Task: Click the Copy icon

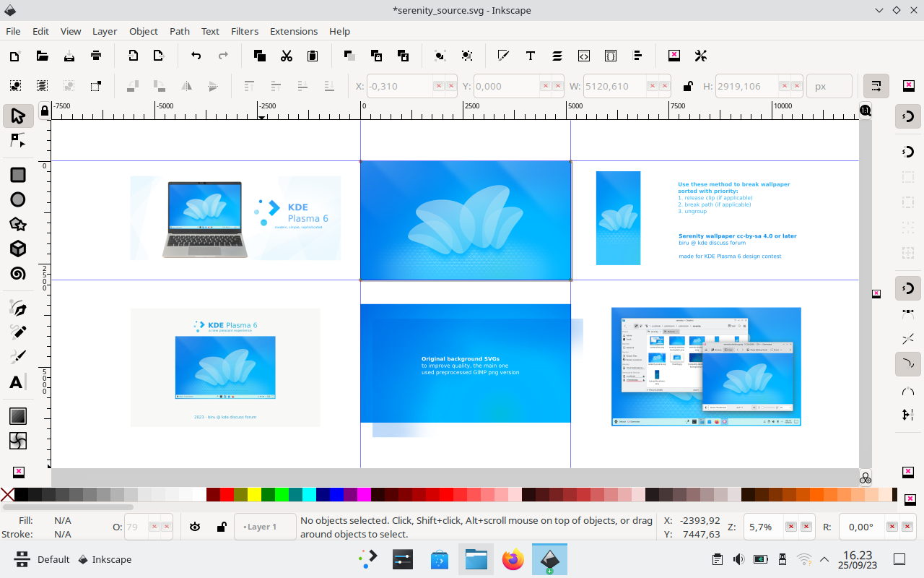Action: [259, 56]
